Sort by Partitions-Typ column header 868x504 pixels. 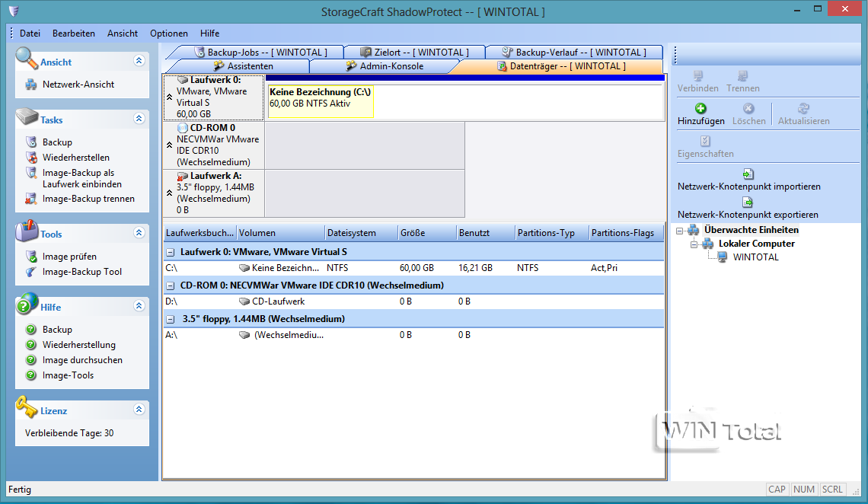552,233
